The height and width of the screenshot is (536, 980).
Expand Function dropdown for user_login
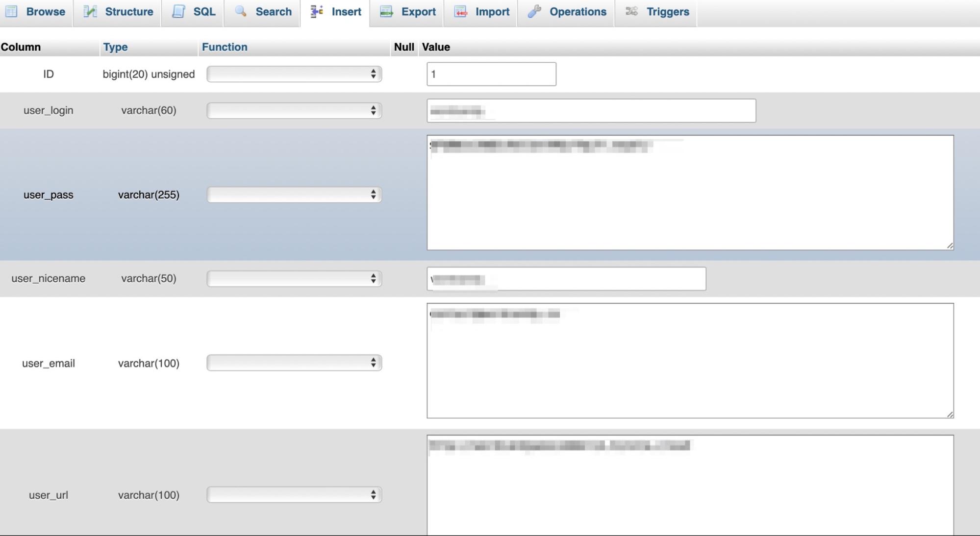[293, 110]
